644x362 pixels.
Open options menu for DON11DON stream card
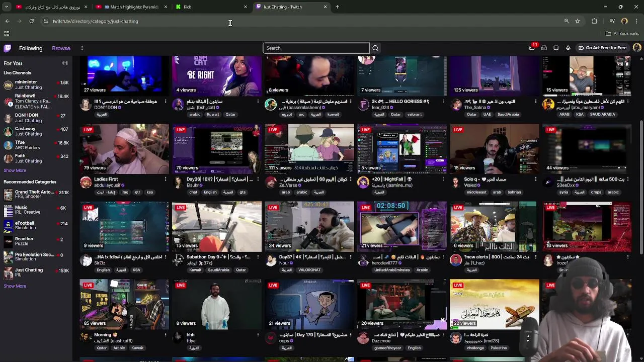pos(165,102)
